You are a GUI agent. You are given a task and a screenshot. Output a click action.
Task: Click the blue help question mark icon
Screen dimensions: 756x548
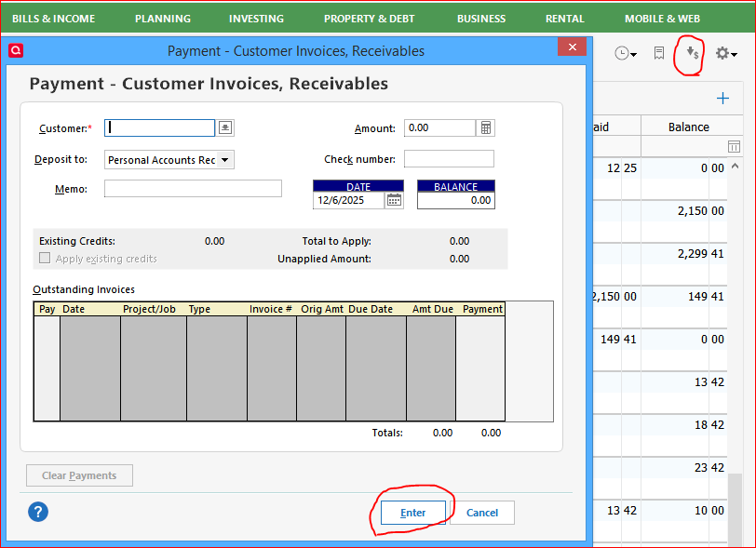coord(38,512)
